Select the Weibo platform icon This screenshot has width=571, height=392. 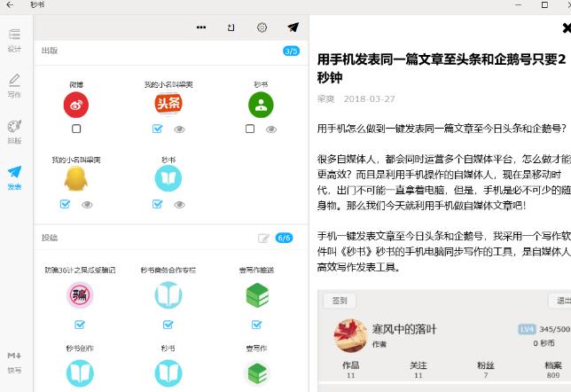[x=76, y=106]
